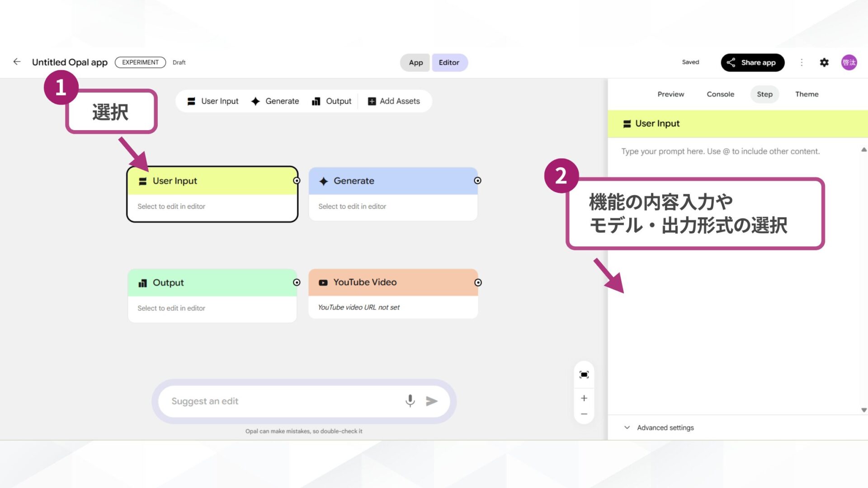Image resolution: width=868 pixels, height=488 pixels.
Task: Click the Share app button
Action: point(752,62)
